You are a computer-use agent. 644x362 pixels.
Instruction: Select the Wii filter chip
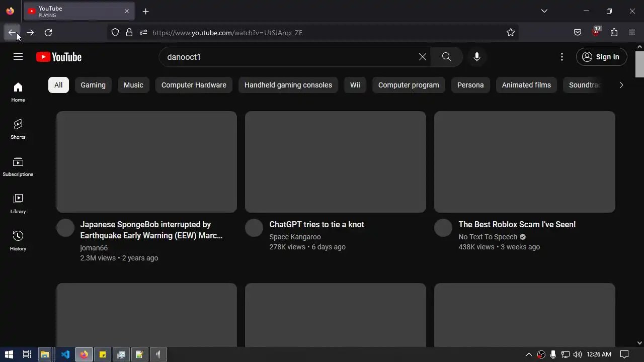click(x=355, y=85)
